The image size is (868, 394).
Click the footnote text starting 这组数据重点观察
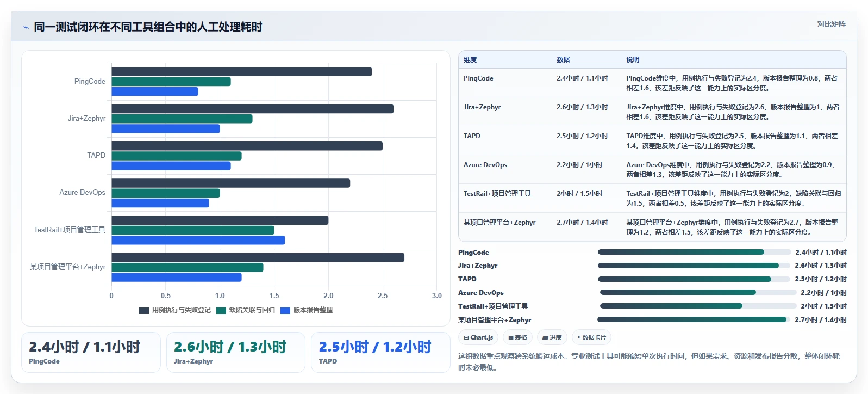pos(649,362)
